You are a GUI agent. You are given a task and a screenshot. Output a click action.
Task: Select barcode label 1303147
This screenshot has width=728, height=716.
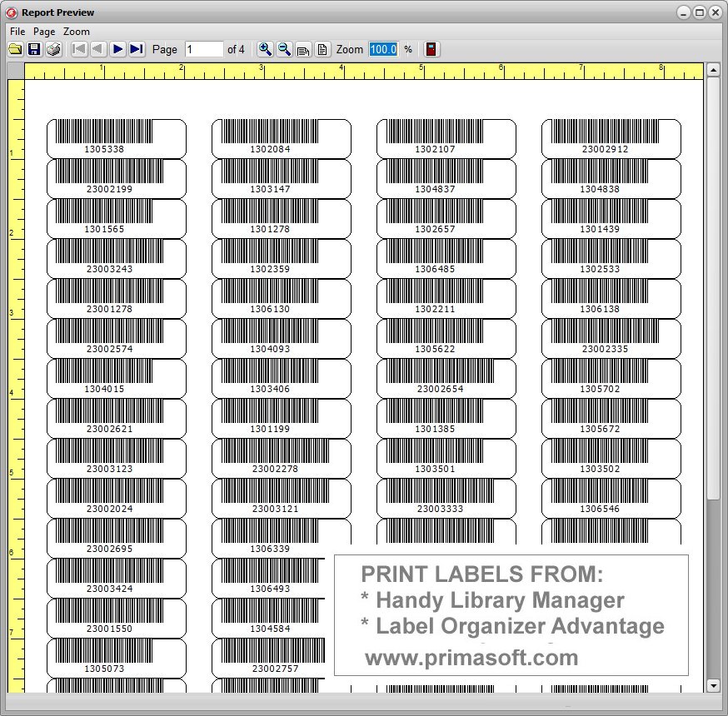click(x=282, y=179)
